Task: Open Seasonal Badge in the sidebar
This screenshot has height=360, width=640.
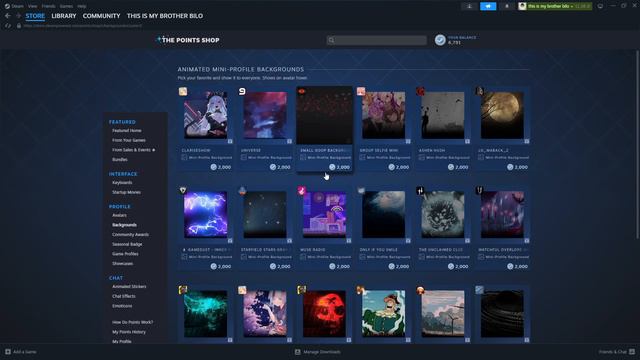Action: (x=127, y=244)
